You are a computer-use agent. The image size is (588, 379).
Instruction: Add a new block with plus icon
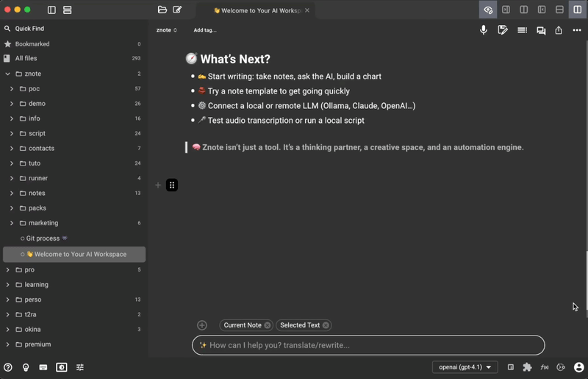pos(158,185)
